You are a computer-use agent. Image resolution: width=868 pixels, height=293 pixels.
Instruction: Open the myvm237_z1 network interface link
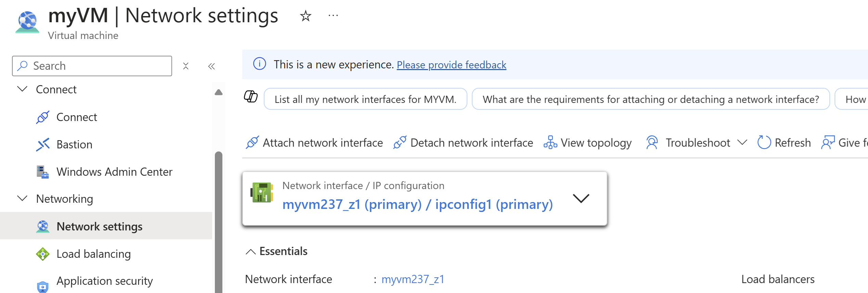click(413, 279)
